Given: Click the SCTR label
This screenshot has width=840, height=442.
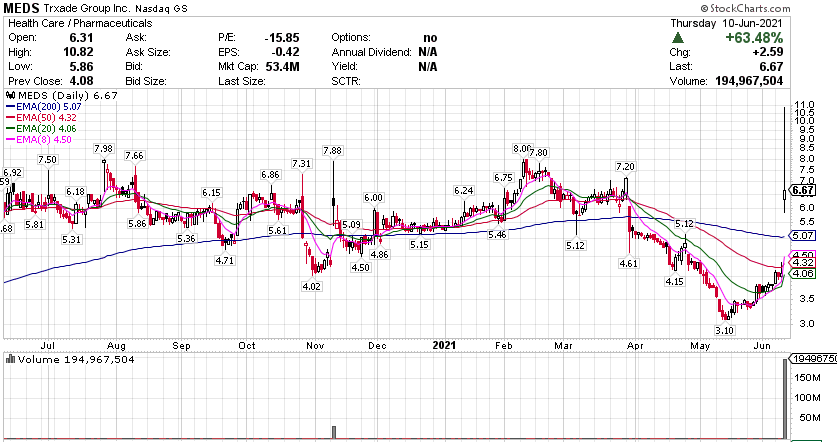Looking at the screenshot, I should (346, 81).
